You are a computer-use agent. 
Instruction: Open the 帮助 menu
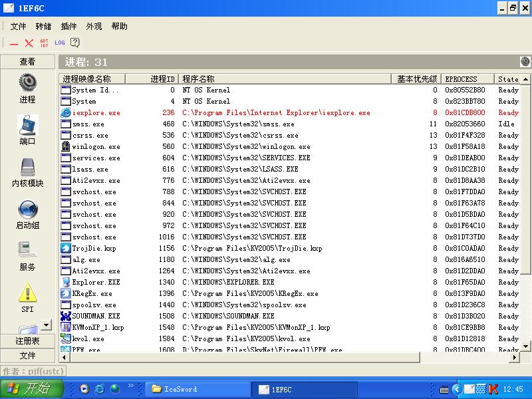point(120,26)
